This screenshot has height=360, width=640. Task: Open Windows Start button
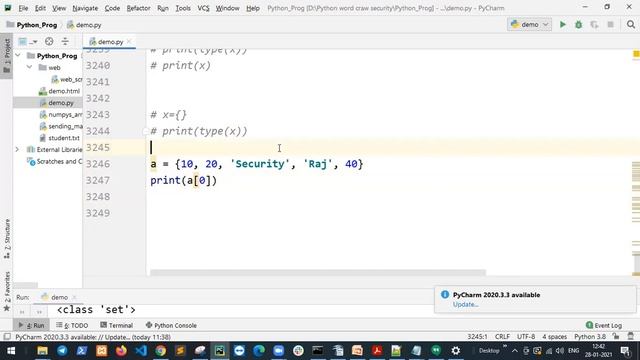click(x=11, y=351)
